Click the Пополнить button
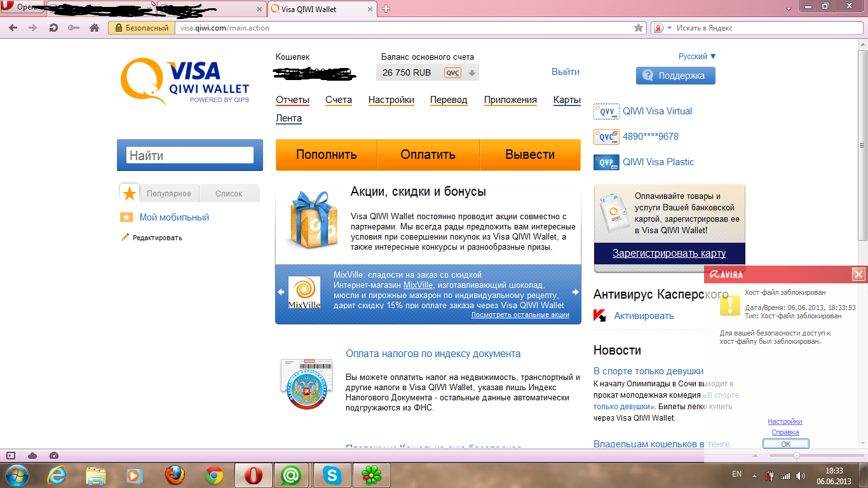 327,154
